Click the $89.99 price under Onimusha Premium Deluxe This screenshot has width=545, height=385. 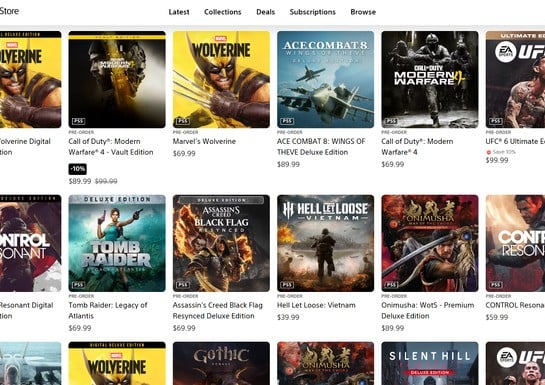tap(392, 328)
